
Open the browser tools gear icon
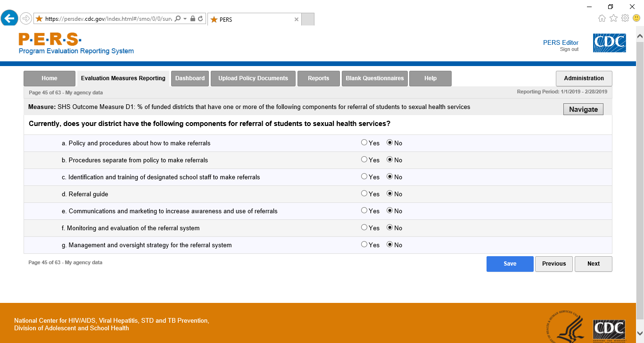[625, 18]
